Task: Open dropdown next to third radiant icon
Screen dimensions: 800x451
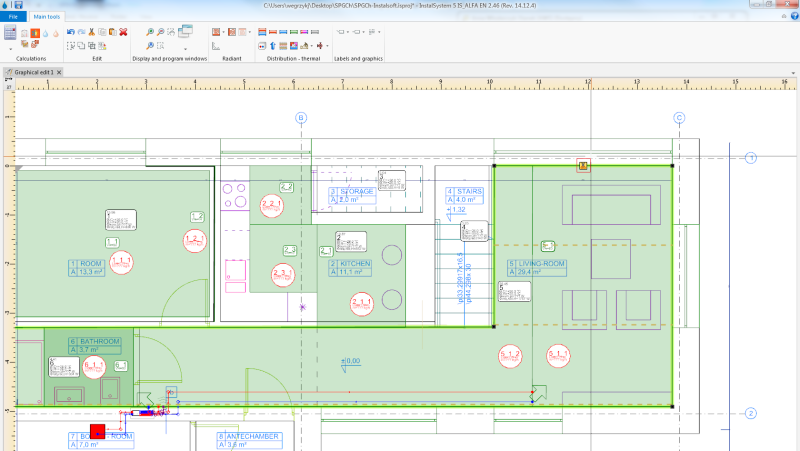Action: tap(249, 32)
